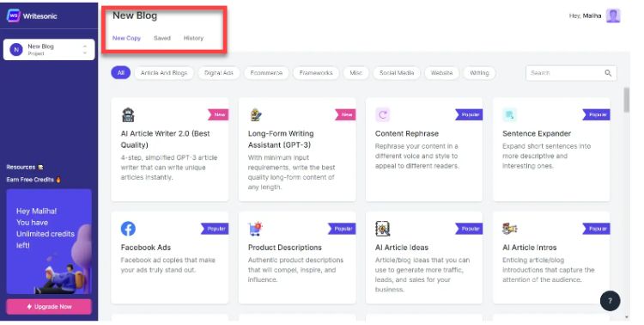Viewport: 644px width, 325px height.
Task: Open the AI Article Writer 2.0 robot icon
Action: click(x=128, y=114)
